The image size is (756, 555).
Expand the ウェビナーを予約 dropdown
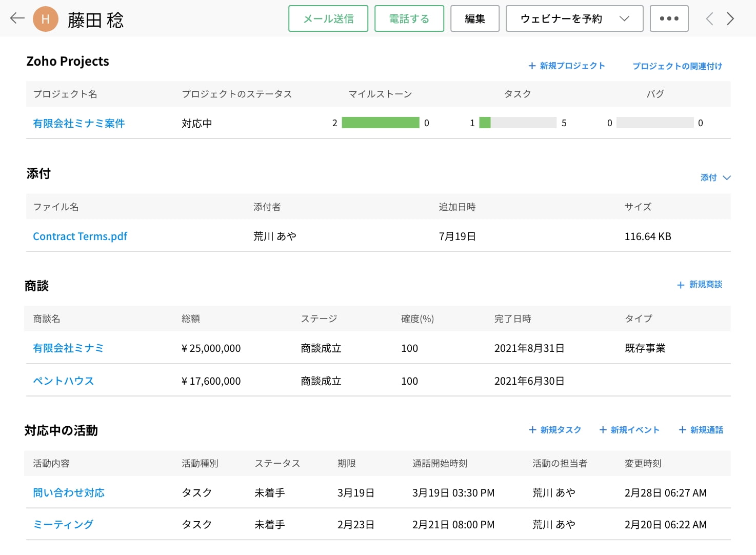point(624,18)
